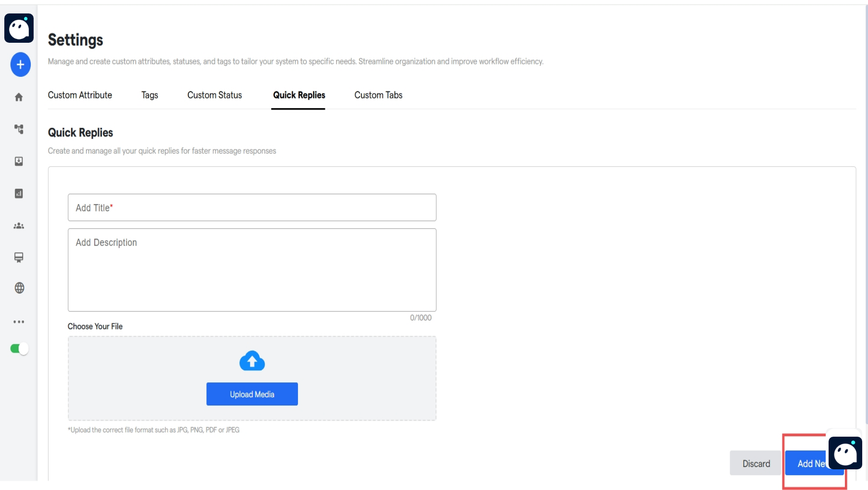This screenshot has width=868, height=490.
Task: Click the Upload Media button
Action: [252, 393]
